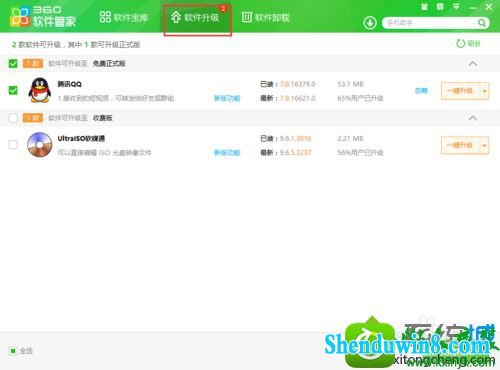Click the UltraISO disc icon
Image resolution: width=500 pixels, height=370 pixels.
pos(40,145)
